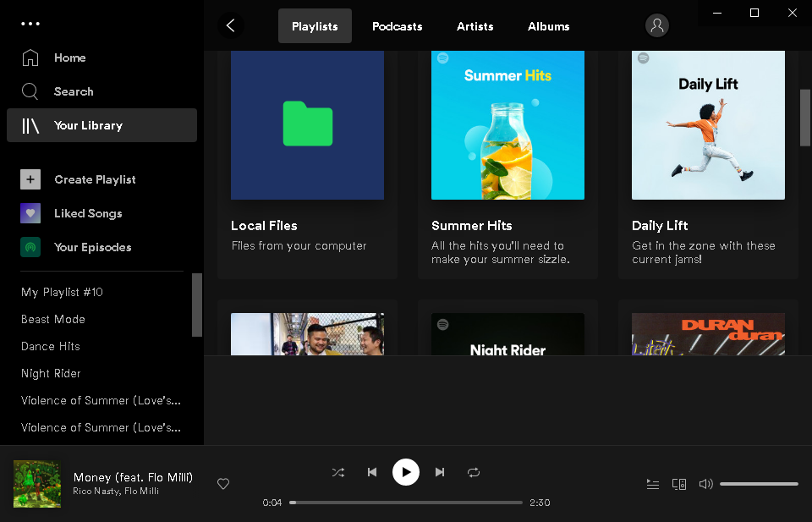Click the Local Files title
Screen dimensions: 812x522
coord(264,226)
